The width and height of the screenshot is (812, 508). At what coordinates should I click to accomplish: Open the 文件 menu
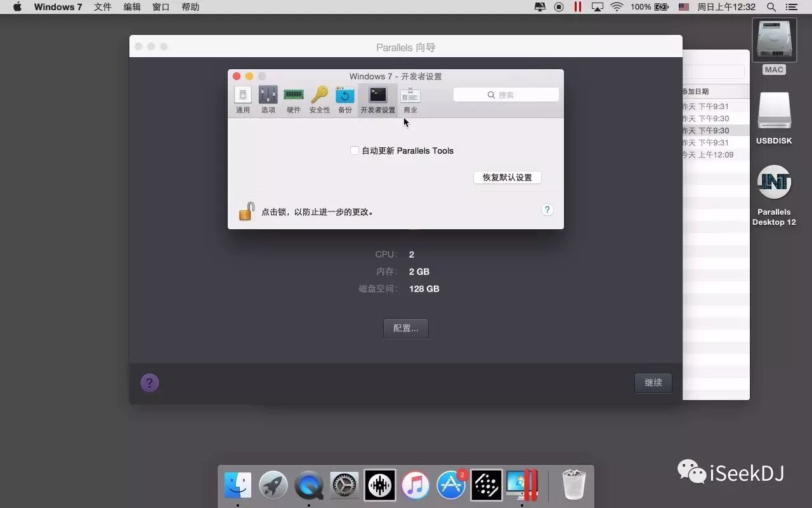pos(103,7)
